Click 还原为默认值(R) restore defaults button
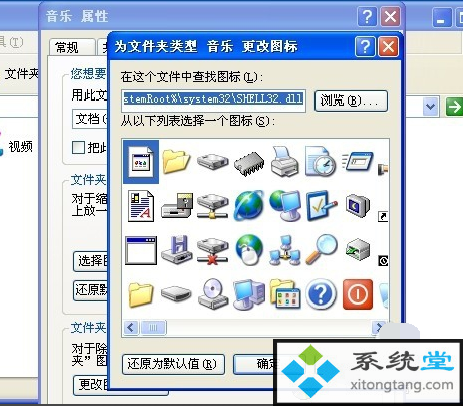 coord(173,364)
